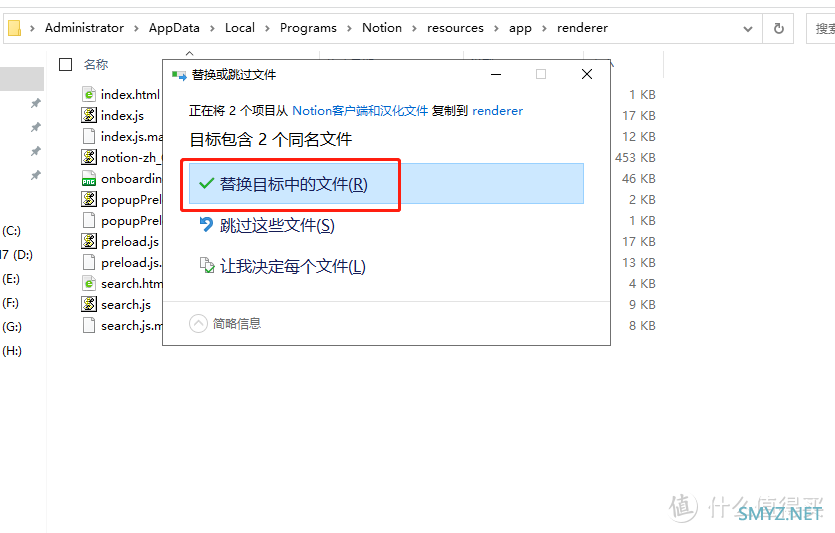Select the search.html file icon

coord(89,283)
